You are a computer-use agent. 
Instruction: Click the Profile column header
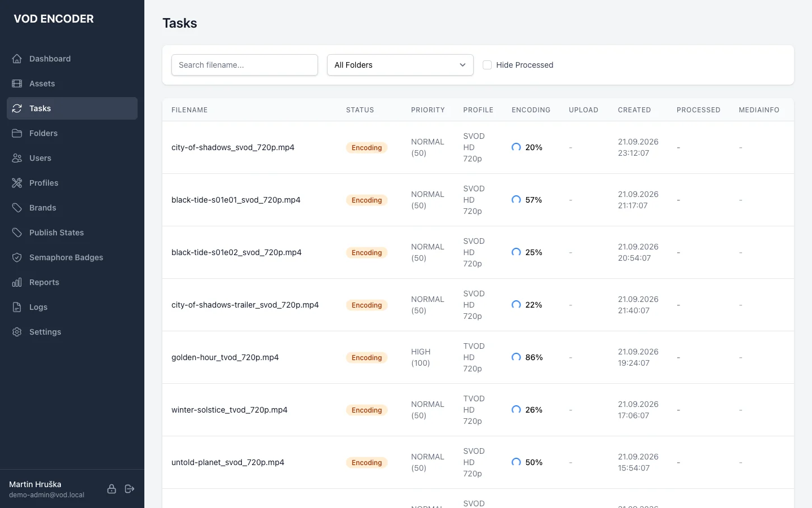click(478, 110)
